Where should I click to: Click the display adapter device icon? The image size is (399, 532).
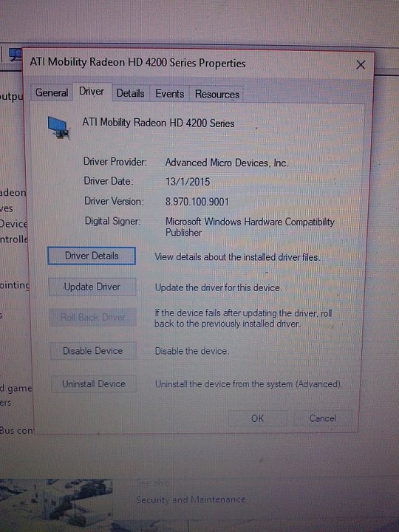click(x=59, y=128)
